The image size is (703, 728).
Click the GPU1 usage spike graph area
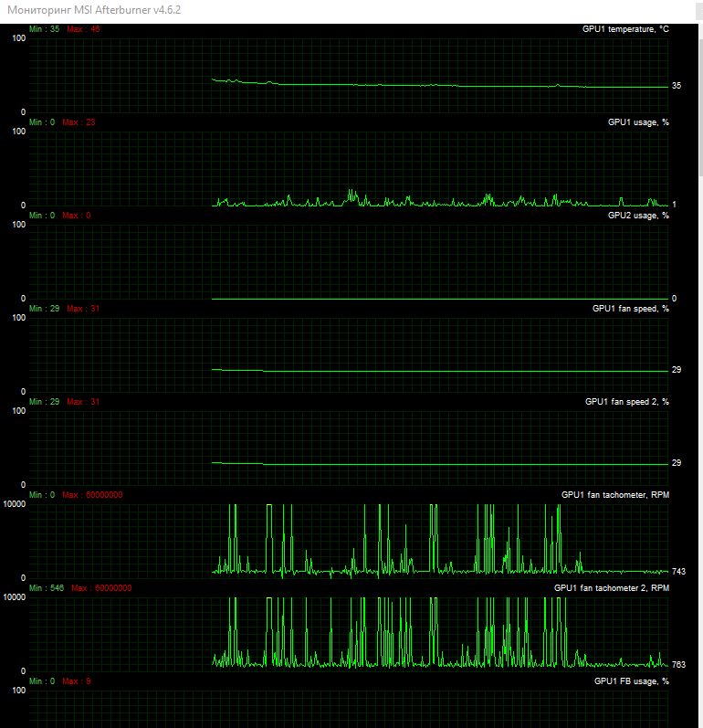coord(349,169)
